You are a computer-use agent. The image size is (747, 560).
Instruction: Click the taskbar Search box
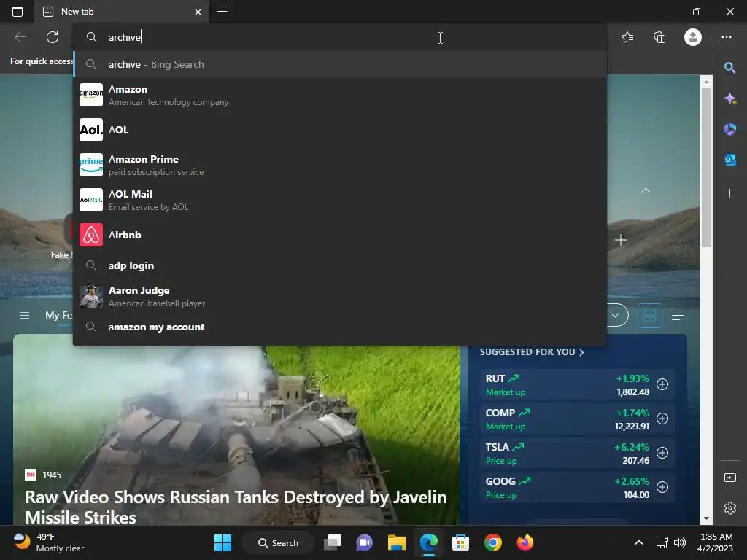[278, 542]
